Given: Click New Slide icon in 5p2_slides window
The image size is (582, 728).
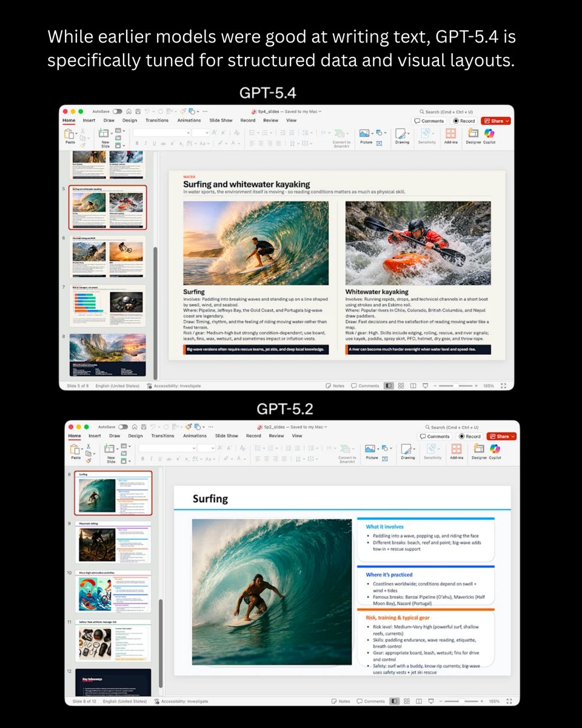Looking at the screenshot, I should click(x=110, y=450).
